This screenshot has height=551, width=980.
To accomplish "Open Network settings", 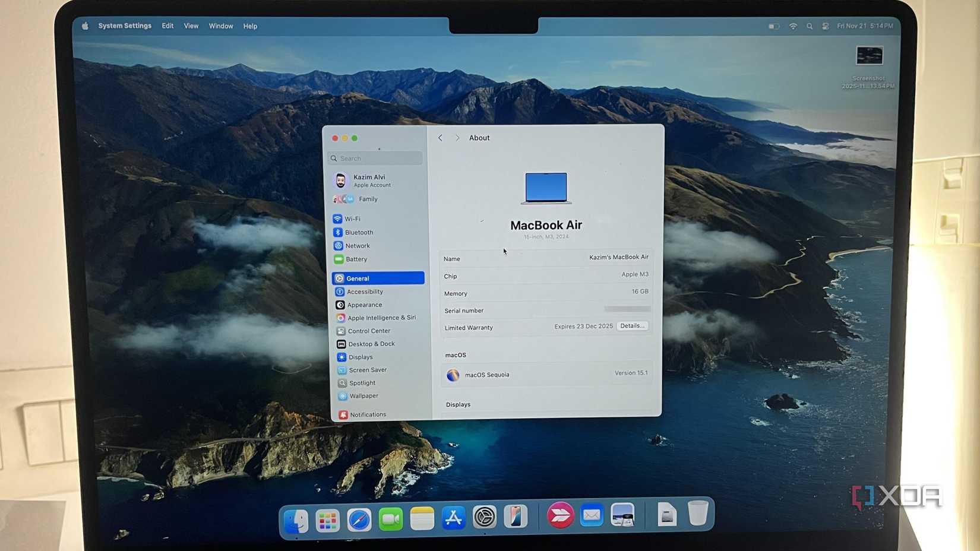I will pos(357,245).
